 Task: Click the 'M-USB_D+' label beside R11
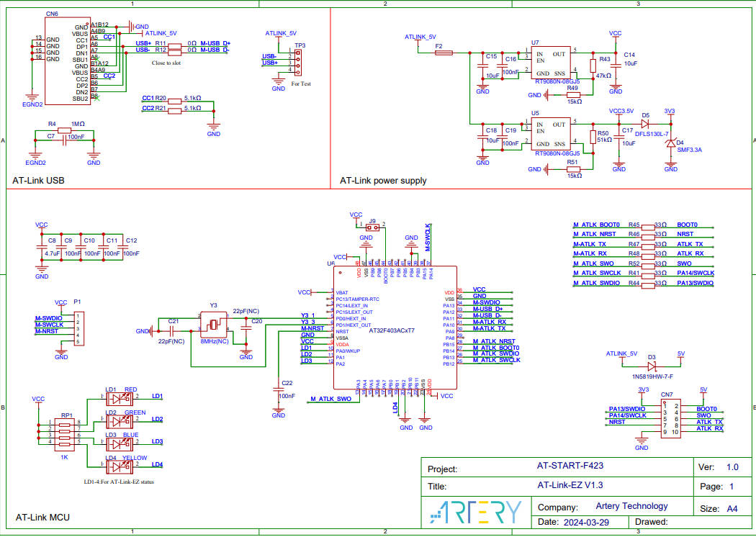[x=215, y=43]
